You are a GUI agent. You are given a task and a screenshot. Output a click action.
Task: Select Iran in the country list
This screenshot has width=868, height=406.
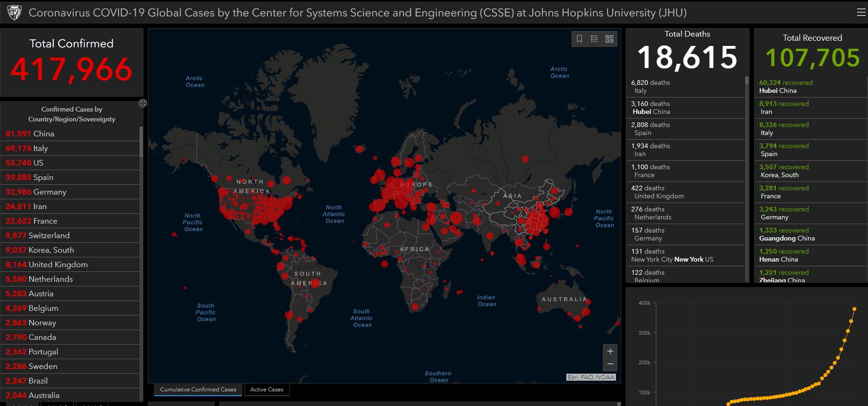coord(70,206)
